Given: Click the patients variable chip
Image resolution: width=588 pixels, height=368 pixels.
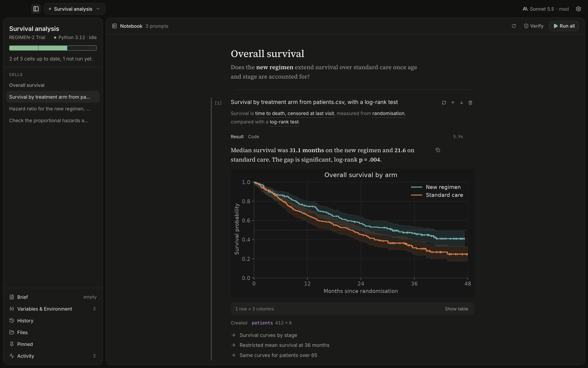Looking at the screenshot, I should [262, 323].
